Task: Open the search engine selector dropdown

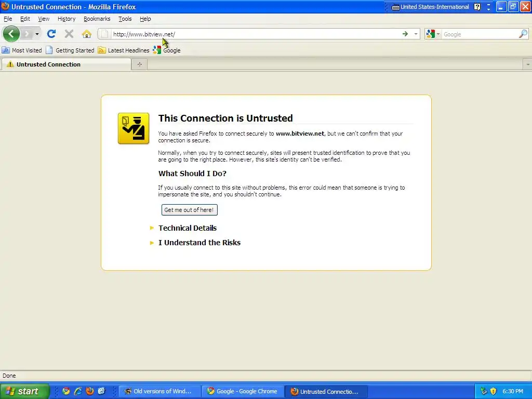Action: coord(433,34)
